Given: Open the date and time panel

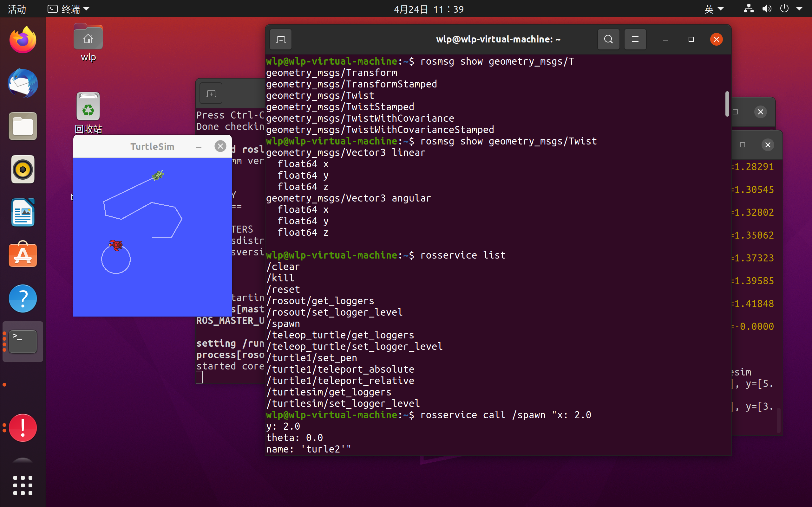Looking at the screenshot, I should 429,9.
